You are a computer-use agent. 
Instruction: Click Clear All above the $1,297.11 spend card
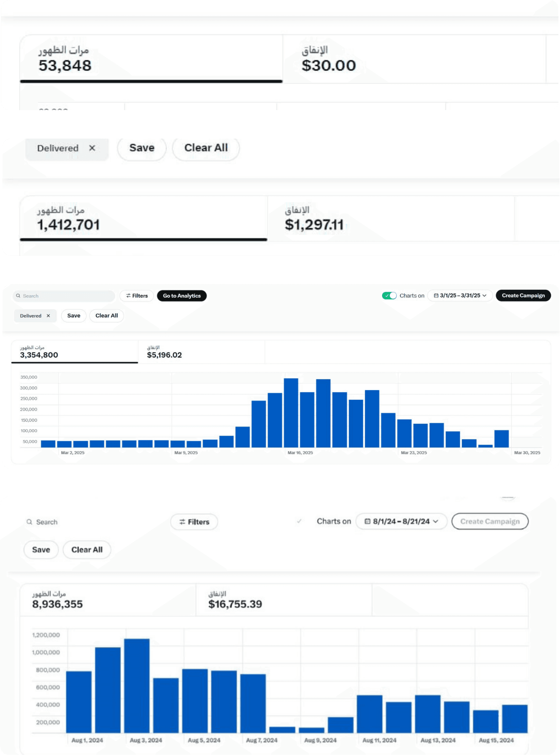pyautogui.click(x=206, y=148)
